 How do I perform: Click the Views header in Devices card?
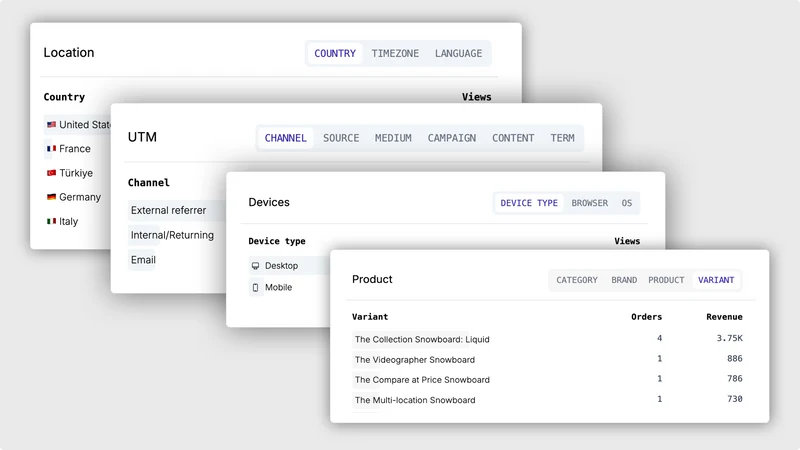point(627,241)
